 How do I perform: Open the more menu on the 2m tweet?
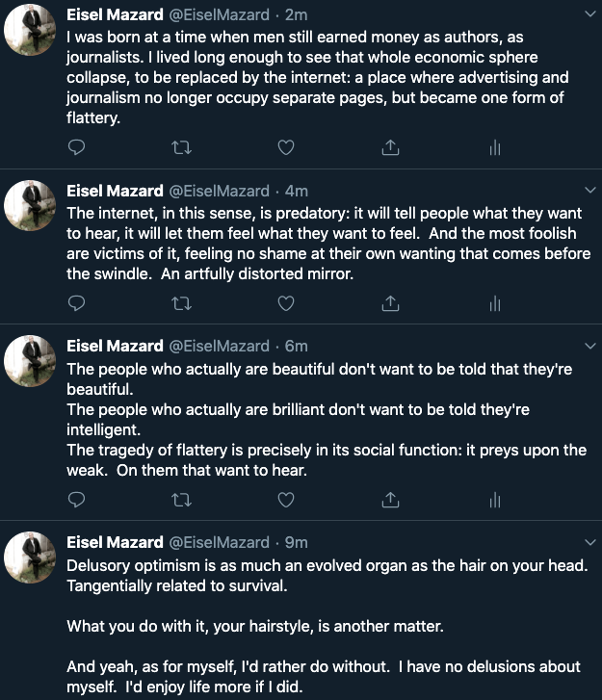tap(589, 15)
